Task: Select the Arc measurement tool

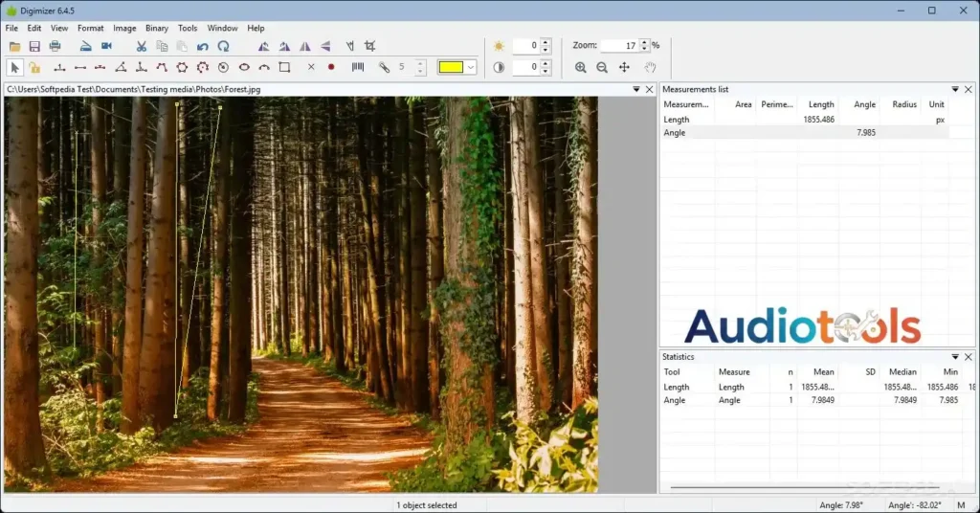Action: coord(264,67)
